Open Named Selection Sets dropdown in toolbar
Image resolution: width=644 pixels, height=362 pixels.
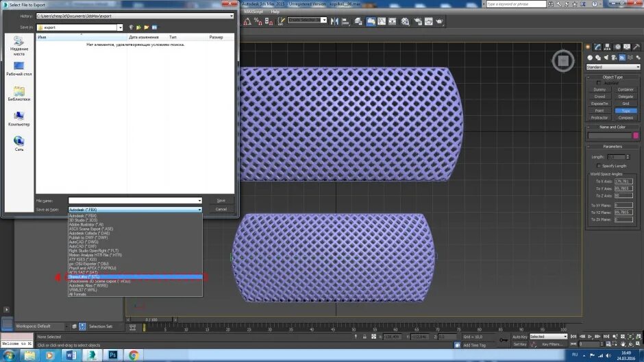point(323,20)
